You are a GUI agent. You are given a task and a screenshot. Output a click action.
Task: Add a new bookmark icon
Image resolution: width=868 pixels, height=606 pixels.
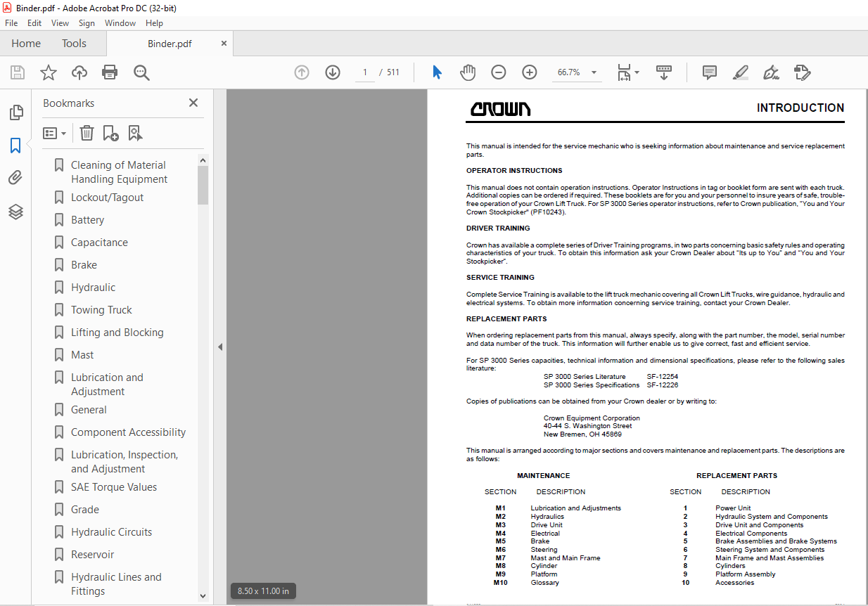click(x=110, y=133)
